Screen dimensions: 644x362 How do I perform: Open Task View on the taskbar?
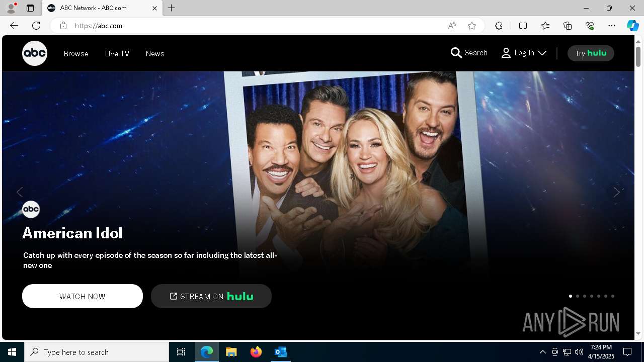click(181, 352)
